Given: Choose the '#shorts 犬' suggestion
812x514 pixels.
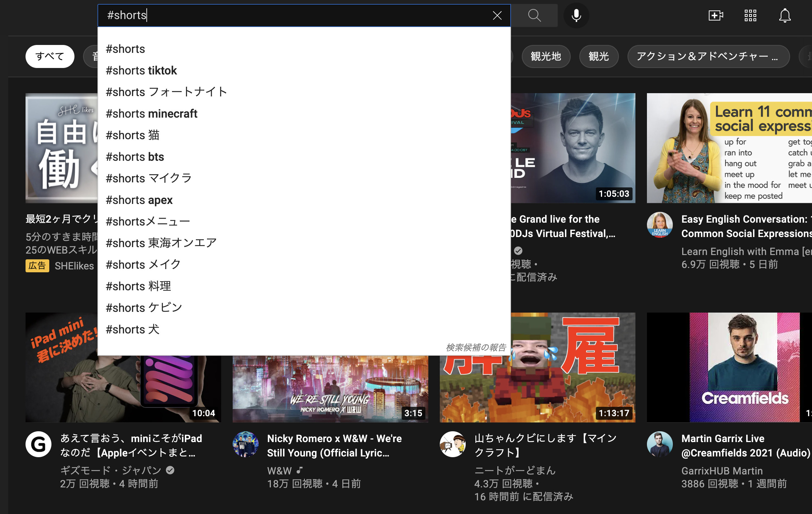Looking at the screenshot, I should tap(304, 329).
